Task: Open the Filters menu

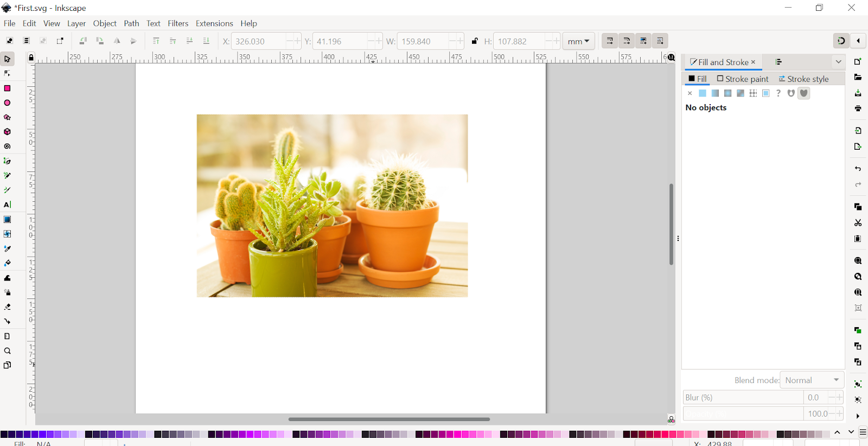Action: tap(178, 23)
